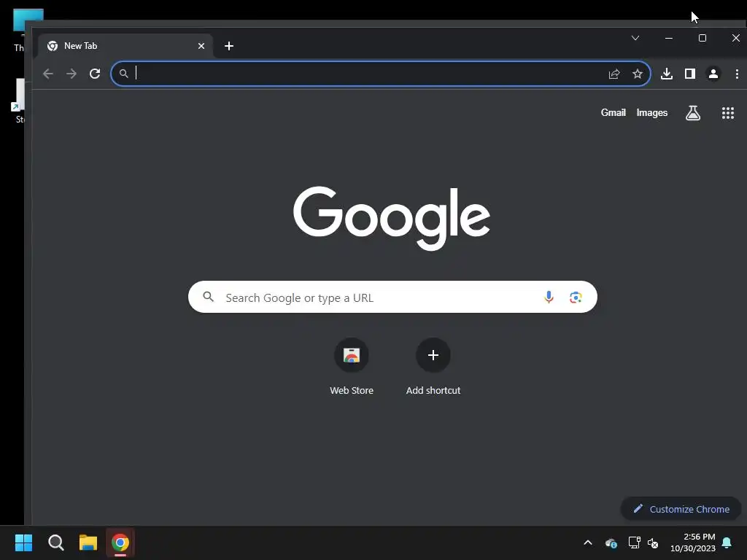Open the notifications bell icon
The width and height of the screenshot is (747, 560).
[727, 542]
